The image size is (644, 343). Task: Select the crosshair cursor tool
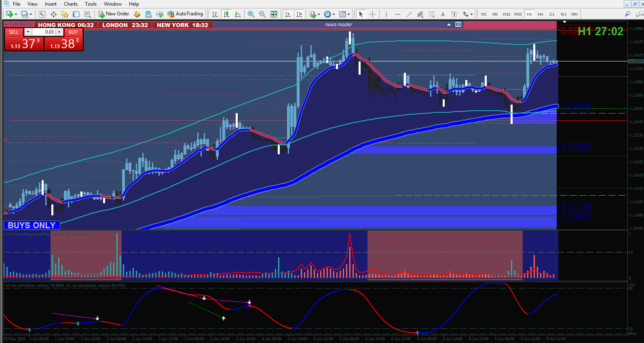[372, 14]
